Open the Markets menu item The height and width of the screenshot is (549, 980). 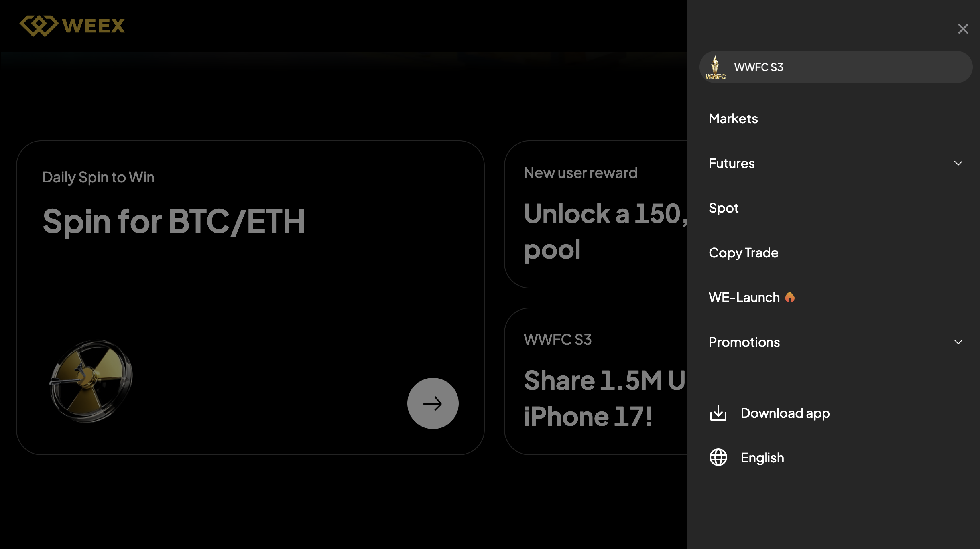(733, 118)
